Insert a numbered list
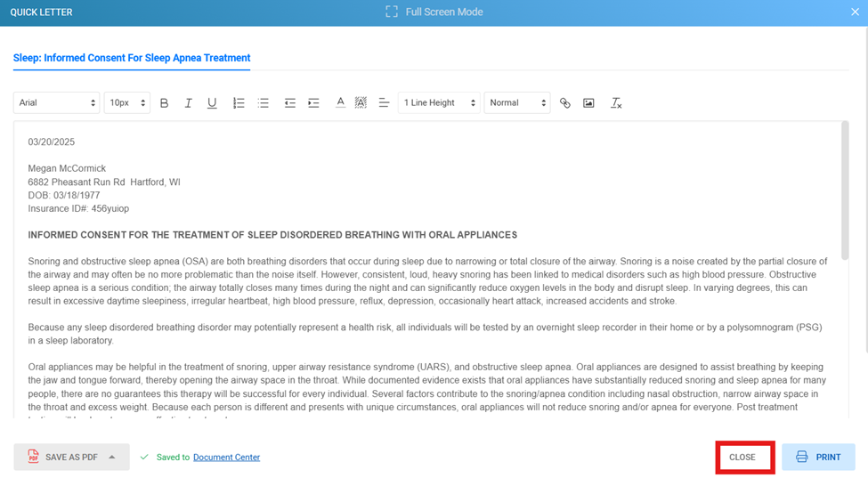 [239, 103]
